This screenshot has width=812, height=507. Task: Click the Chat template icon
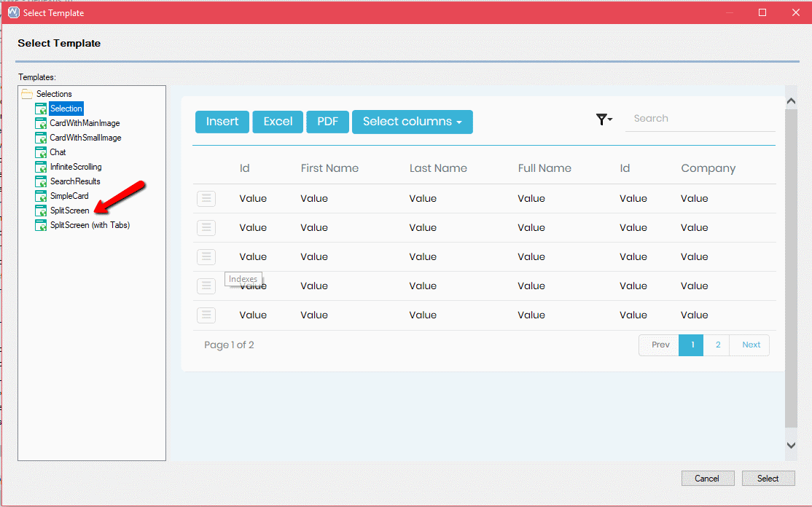click(x=41, y=152)
